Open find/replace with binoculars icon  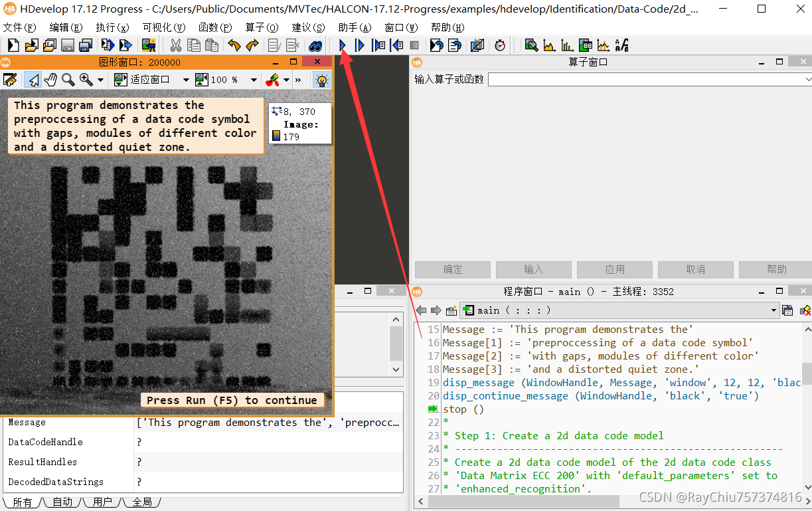(x=315, y=45)
